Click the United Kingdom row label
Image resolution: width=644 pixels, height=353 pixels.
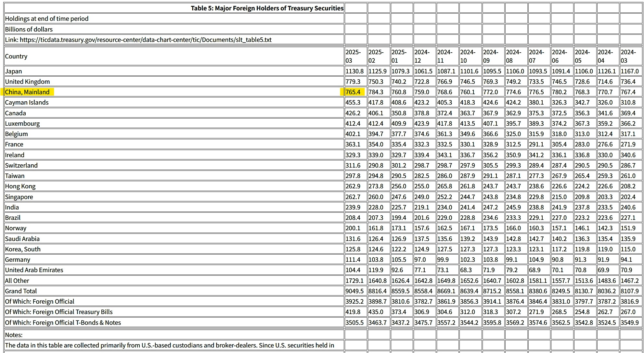27,82
